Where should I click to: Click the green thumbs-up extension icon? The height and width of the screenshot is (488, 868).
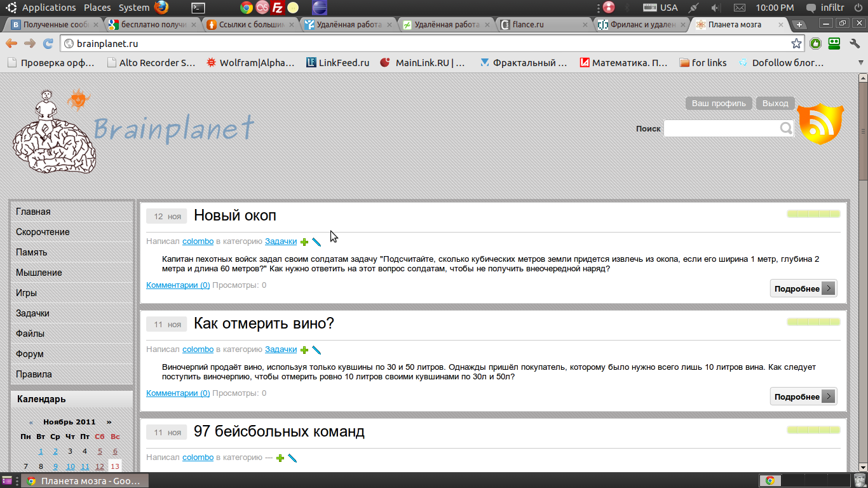[x=816, y=44]
